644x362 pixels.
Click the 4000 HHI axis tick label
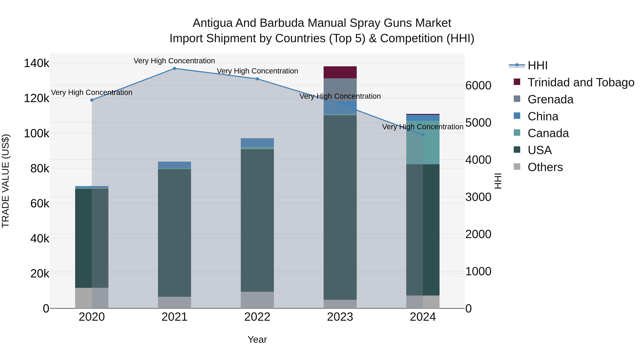(478, 160)
